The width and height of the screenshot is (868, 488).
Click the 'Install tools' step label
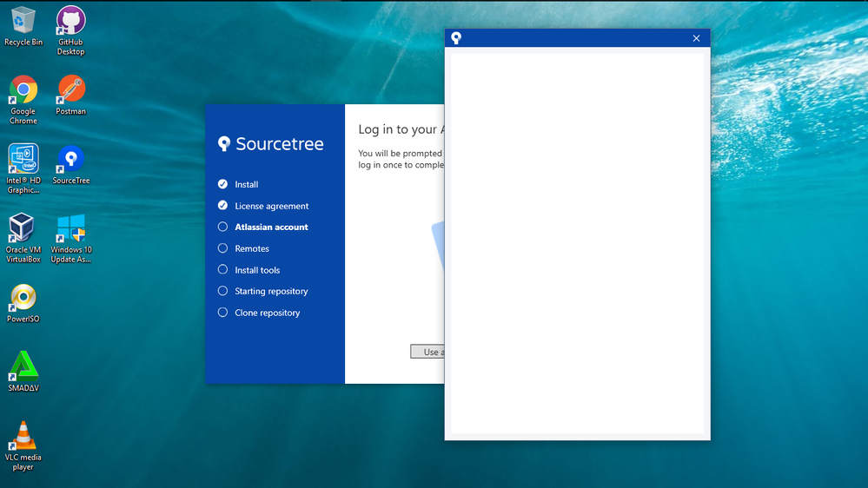pos(257,270)
